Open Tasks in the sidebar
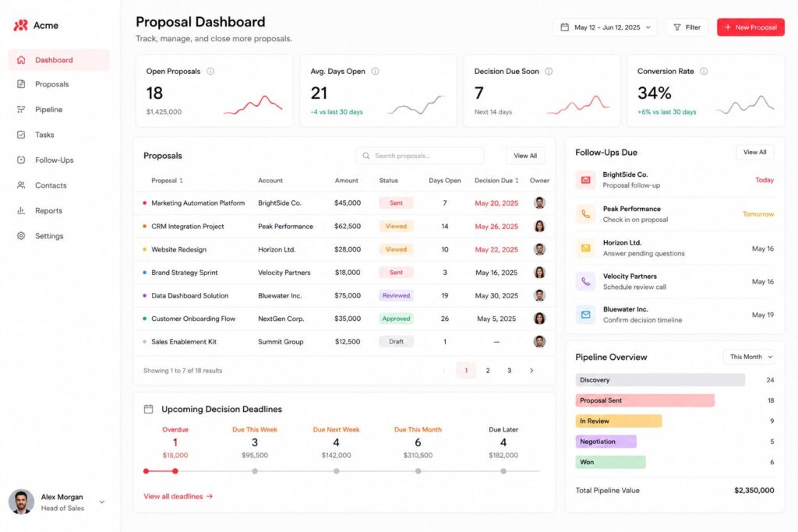The height and width of the screenshot is (532, 798). 59,135
